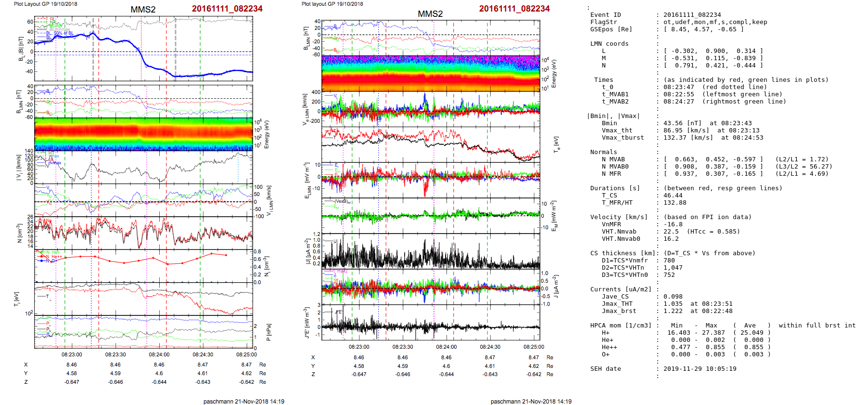The image size is (868, 405).
Task: Click the 'LMN coords' section heading
Action: (x=609, y=44)
